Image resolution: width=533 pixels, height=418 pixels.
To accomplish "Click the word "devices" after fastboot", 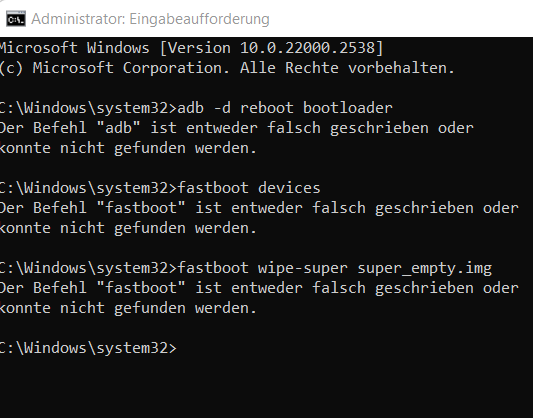I will (x=289, y=188).
